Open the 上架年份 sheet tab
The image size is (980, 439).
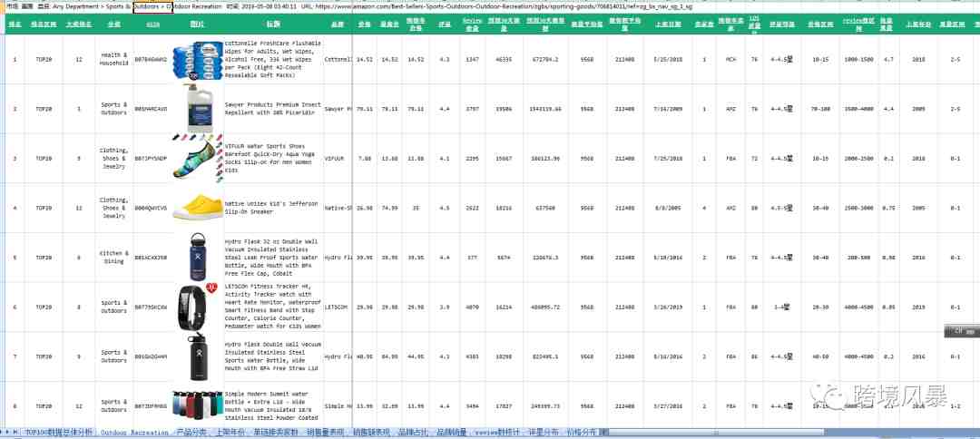(x=230, y=432)
